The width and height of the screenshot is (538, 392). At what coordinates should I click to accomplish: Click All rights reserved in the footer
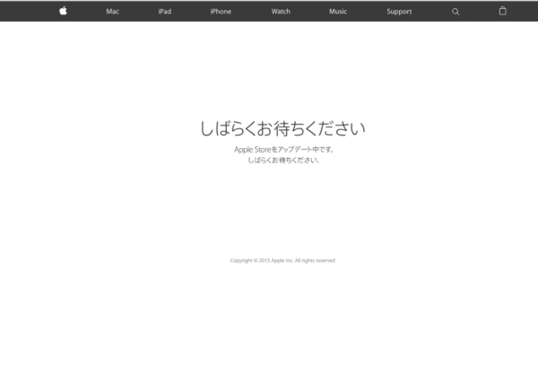[315, 260]
